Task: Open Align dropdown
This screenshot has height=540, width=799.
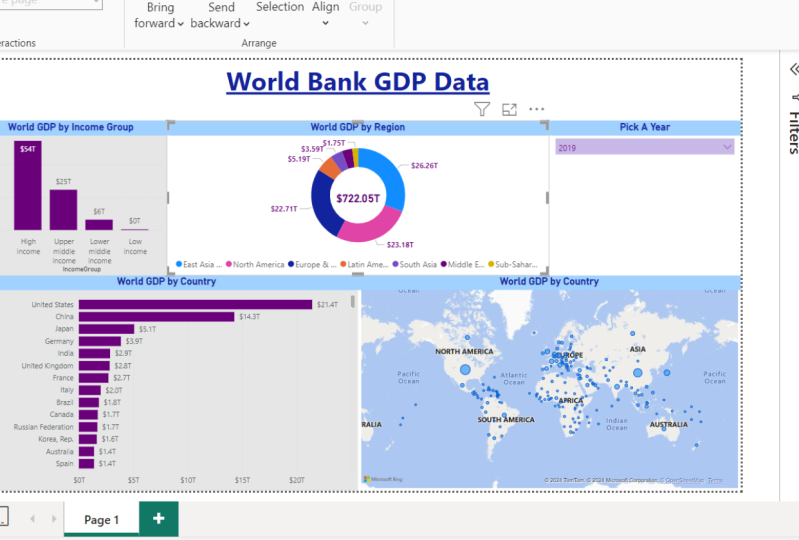Action: tap(326, 14)
